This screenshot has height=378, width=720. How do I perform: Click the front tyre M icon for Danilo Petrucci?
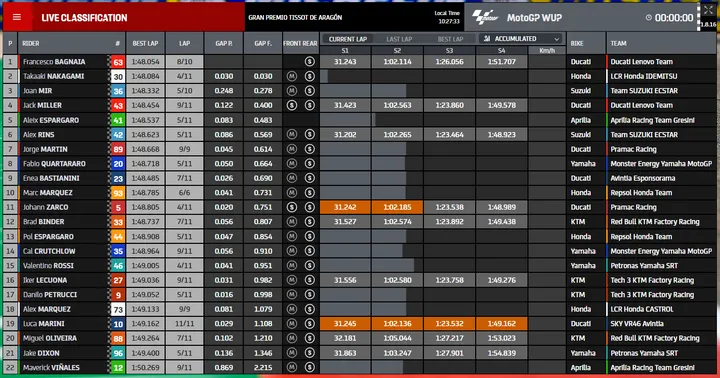292,294
